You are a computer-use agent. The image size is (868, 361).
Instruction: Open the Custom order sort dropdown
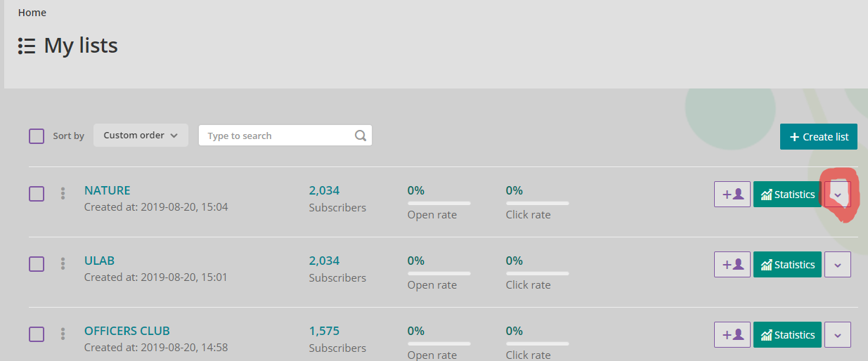(x=141, y=136)
